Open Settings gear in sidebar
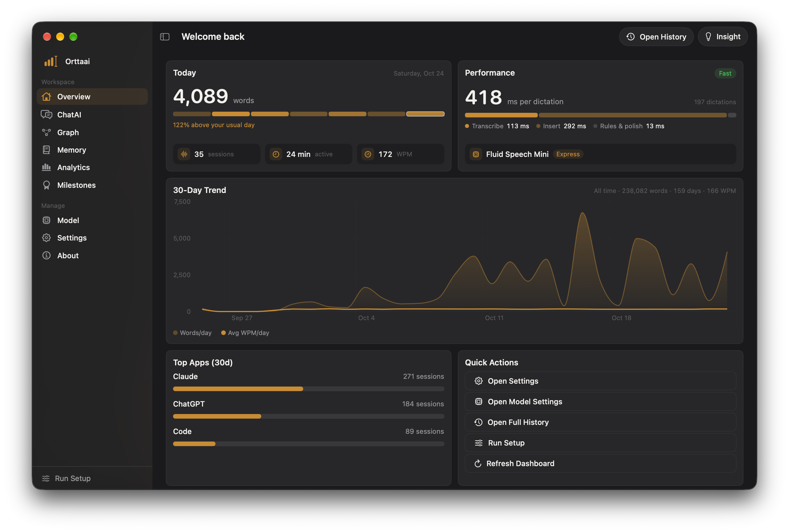 (x=46, y=238)
